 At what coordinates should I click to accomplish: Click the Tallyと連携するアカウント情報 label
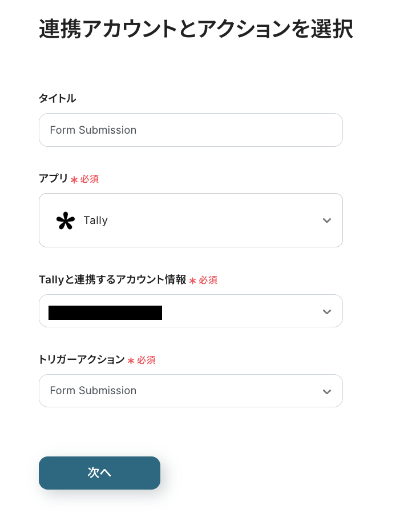tap(112, 279)
